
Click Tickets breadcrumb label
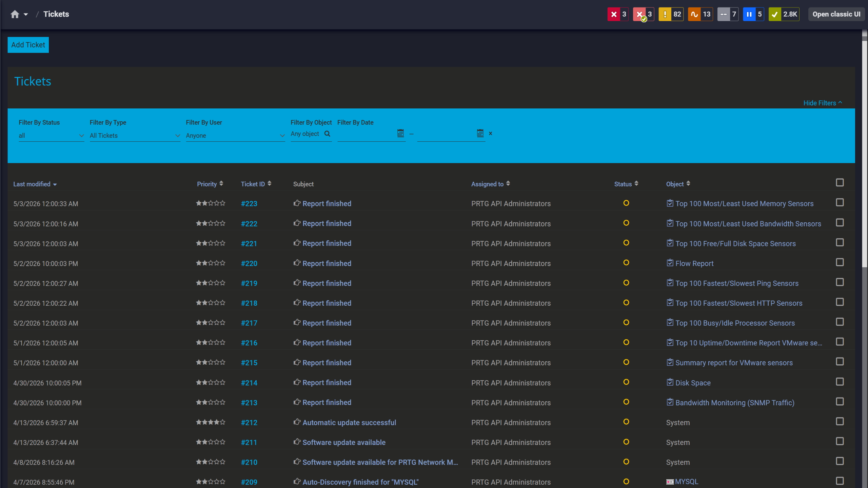(x=56, y=14)
